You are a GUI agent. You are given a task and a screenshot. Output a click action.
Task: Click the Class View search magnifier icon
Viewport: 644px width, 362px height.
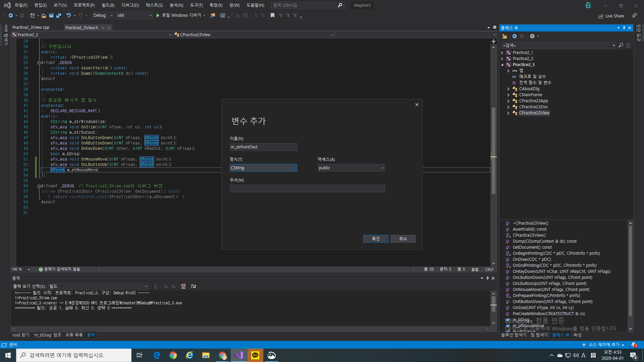pyautogui.click(x=621, y=45)
